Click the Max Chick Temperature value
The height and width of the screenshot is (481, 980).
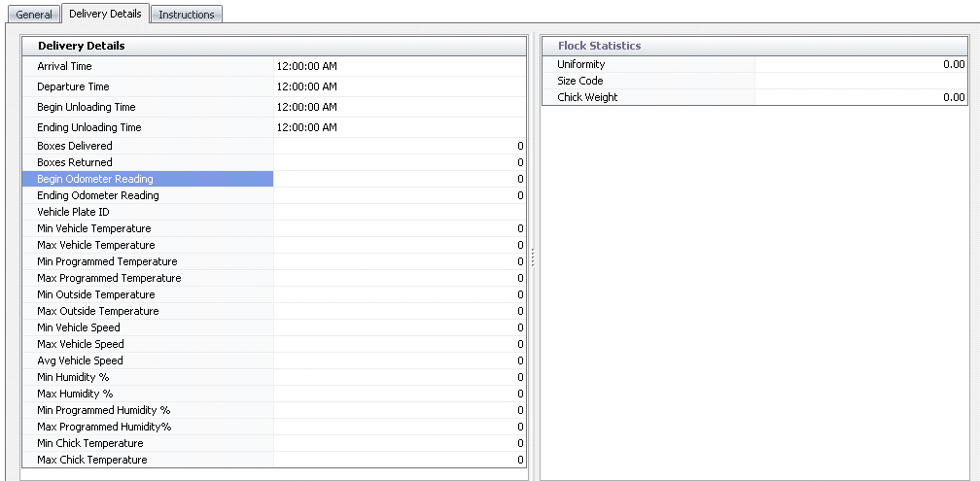coord(399,460)
